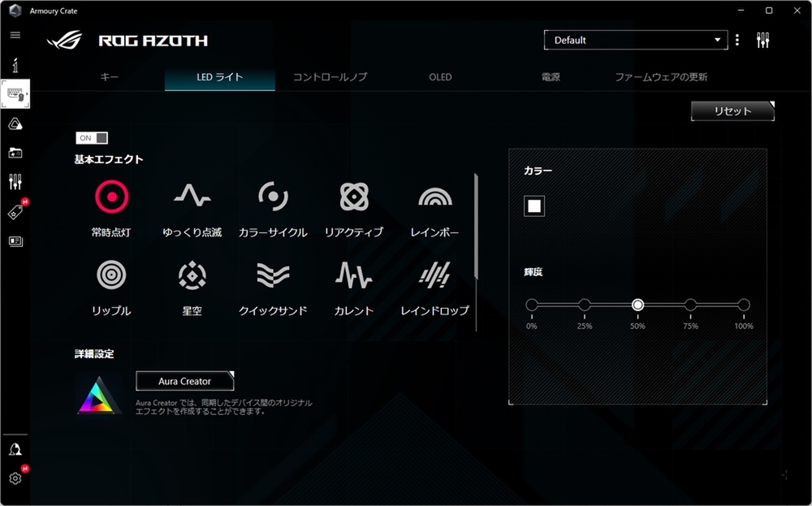Click the リセット reset button
Screen dimensions: 812x506
tap(732, 110)
